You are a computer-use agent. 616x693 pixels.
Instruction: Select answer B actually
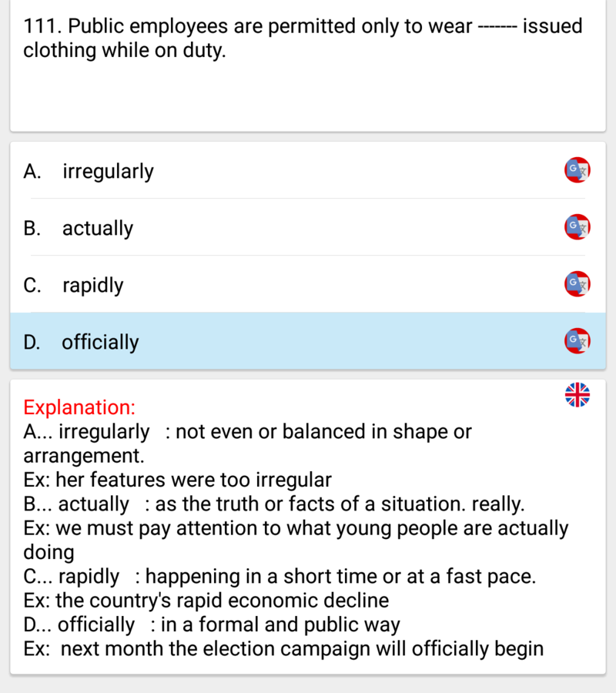pos(308,227)
